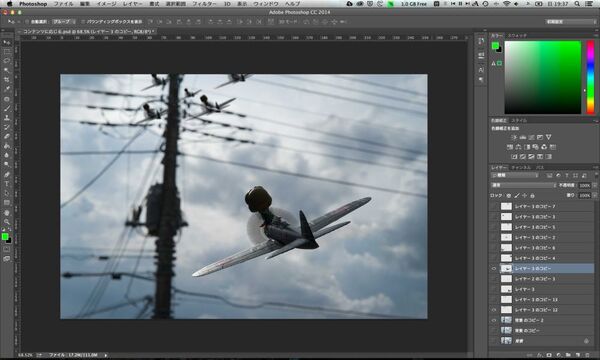
Task: Lock all for the selected layer
Action: 532,195
